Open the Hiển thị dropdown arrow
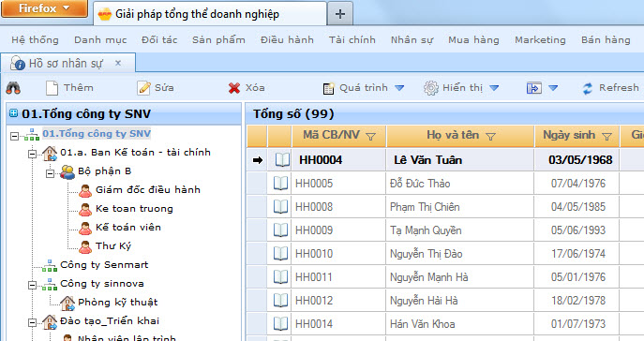This screenshot has width=644, height=341. click(x=494, y=88)
